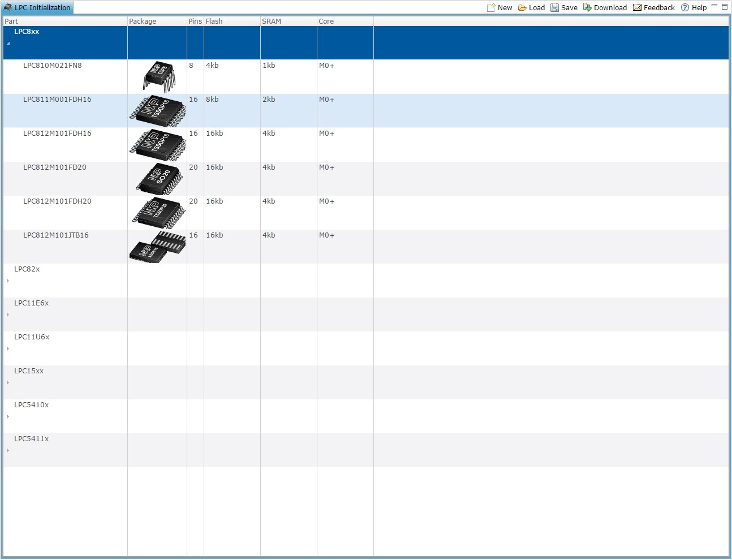Screen dimensions: 732x560
Task: Select part LPC811M001FDH16
Action: (x=57, y=100)
